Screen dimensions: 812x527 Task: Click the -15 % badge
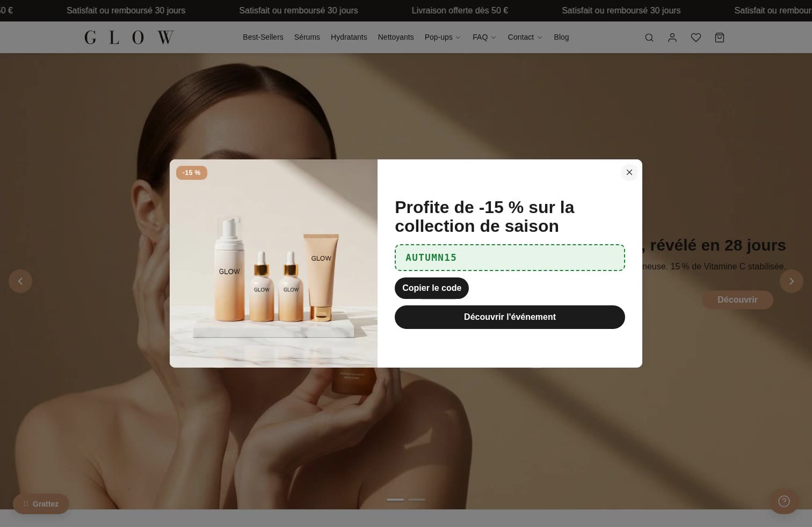[192, 173]
